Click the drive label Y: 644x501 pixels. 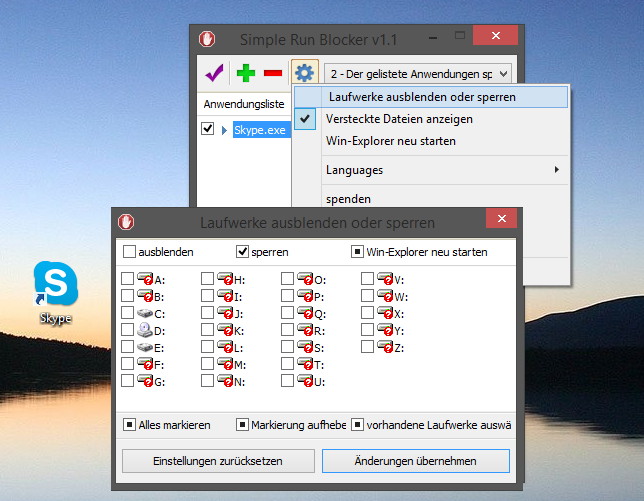point(399,331)
